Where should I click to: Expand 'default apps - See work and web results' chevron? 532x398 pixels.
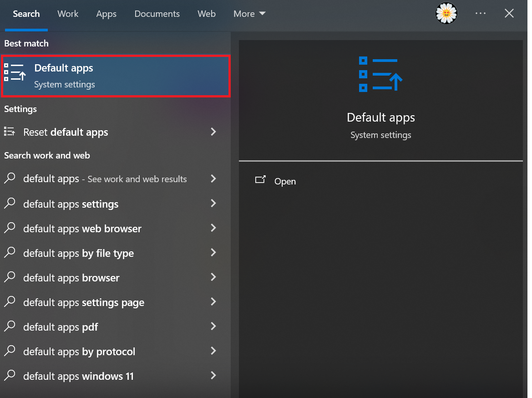(213, 179)
